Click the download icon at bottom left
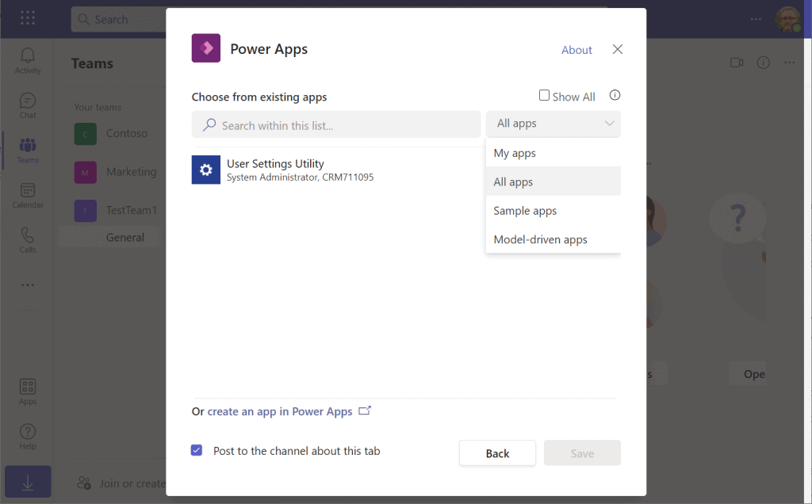The width and height of the screenshot is (812, 504). 28,483
